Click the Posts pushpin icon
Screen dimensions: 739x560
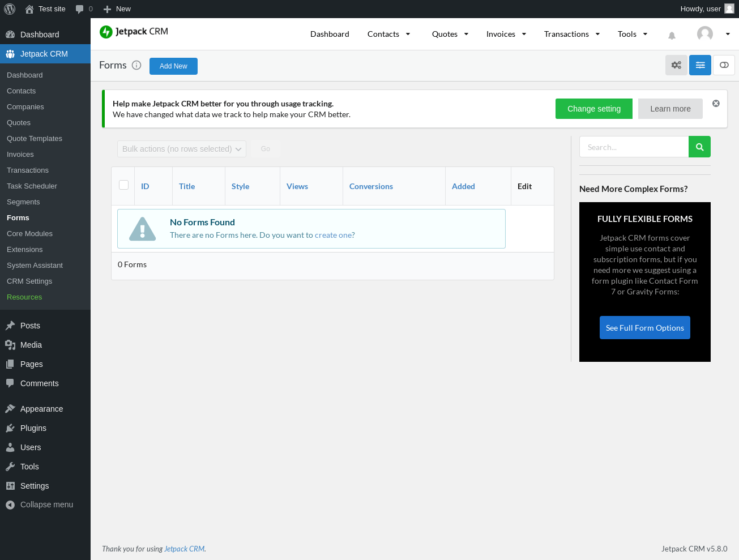(x=10, y=326)
